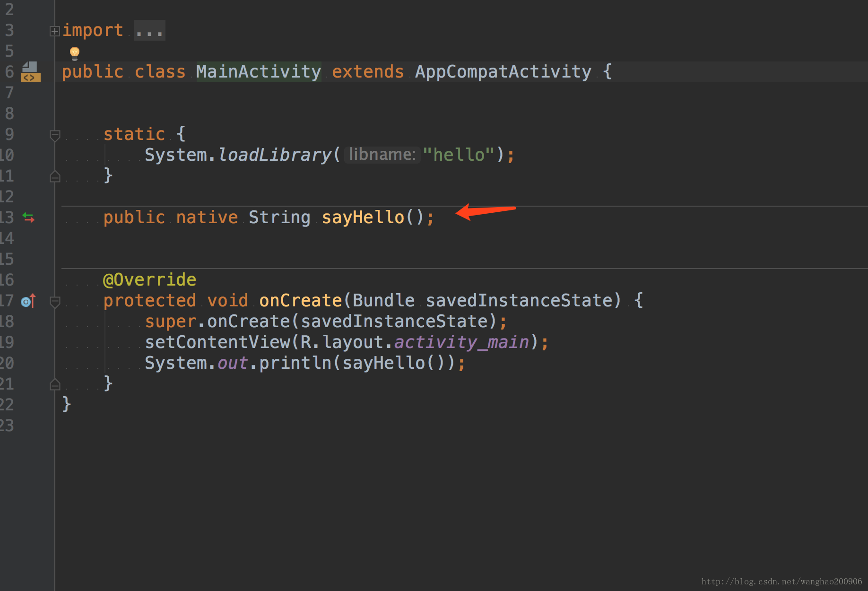This screenshot has height=591, width=868.
Task: Collapse the onCreate method body
Action: [x=55, y=302]
